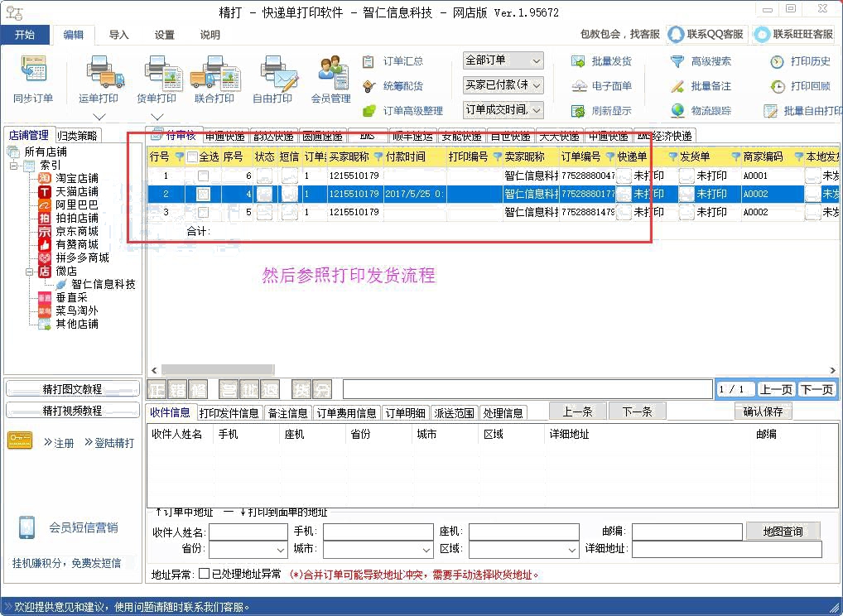Select the 自由打印 free print icon
Viewport: 843px width, 616px height.
[272, 73]
